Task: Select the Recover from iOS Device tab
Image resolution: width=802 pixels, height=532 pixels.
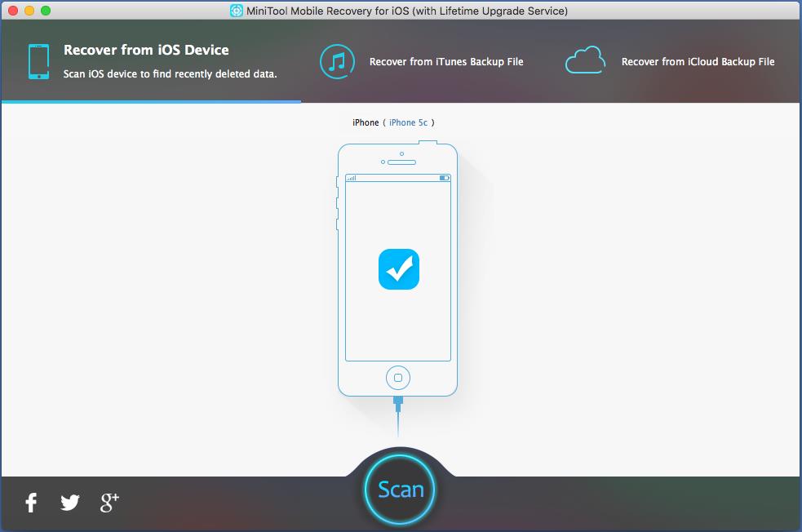Action: coord(152,61)
